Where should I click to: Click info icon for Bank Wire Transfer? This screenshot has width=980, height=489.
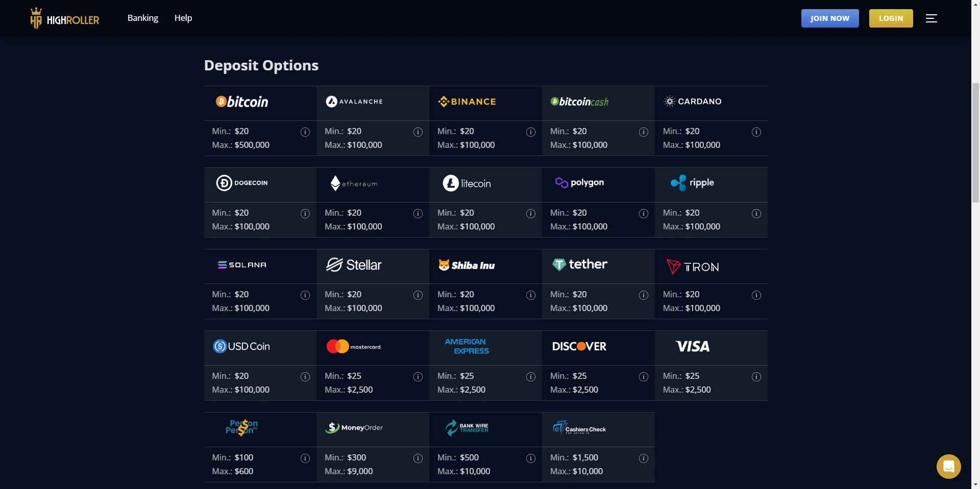click(x=531, y=458)
